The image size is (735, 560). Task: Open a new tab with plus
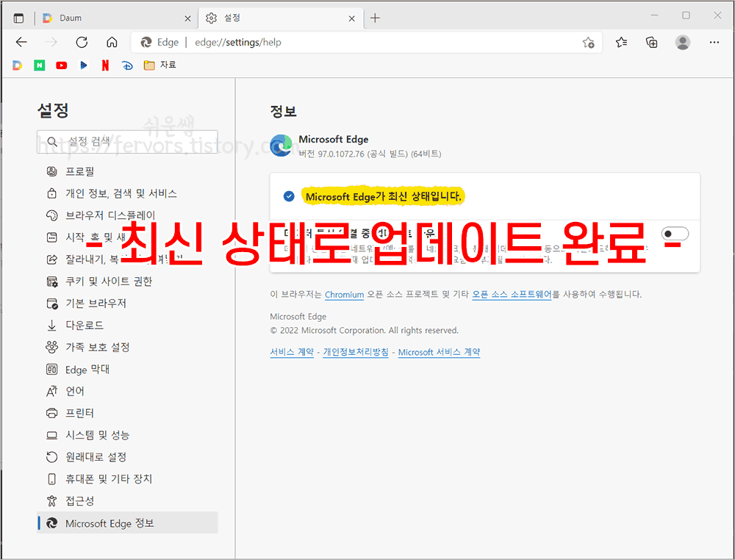375,18
